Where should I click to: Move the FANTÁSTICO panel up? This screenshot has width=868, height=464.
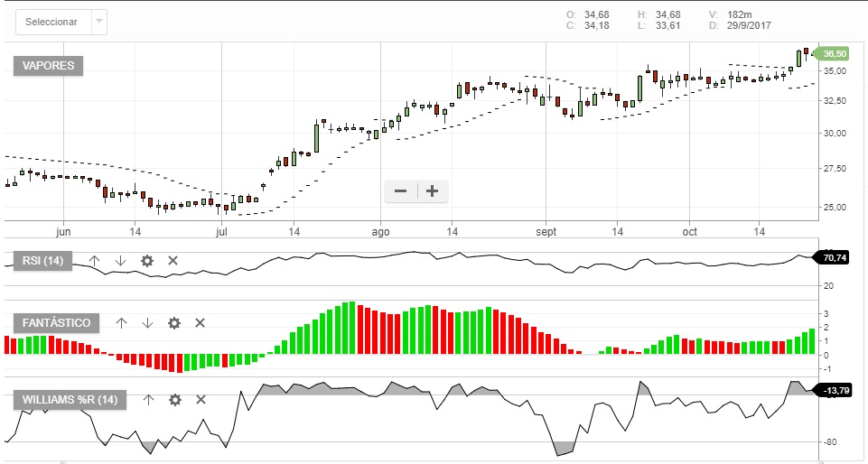(x=122, y=323)
